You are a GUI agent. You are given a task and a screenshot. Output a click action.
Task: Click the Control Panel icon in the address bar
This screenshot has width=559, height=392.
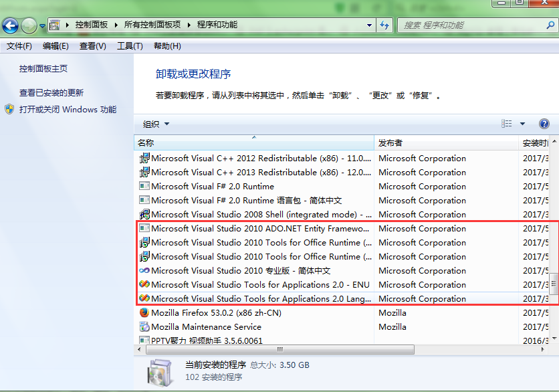point(55,25)
